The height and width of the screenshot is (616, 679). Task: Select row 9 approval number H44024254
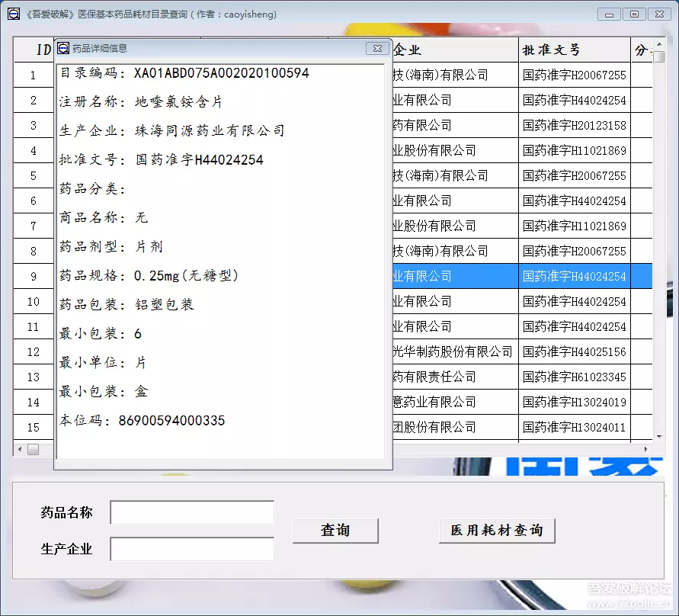coord(574,276)
